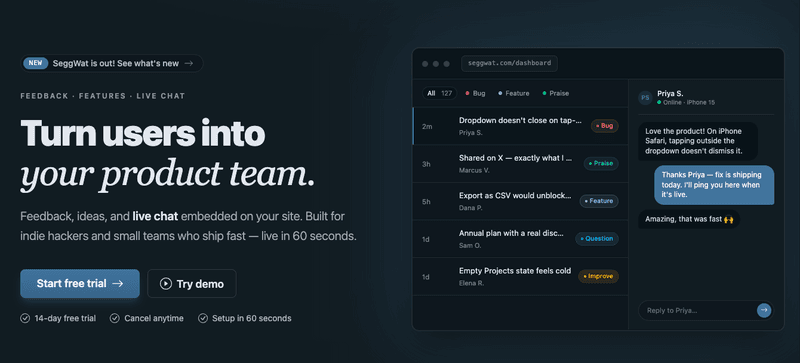Click the Try demo button
This screenshot has height=363, width=800.
coord(192,284)
